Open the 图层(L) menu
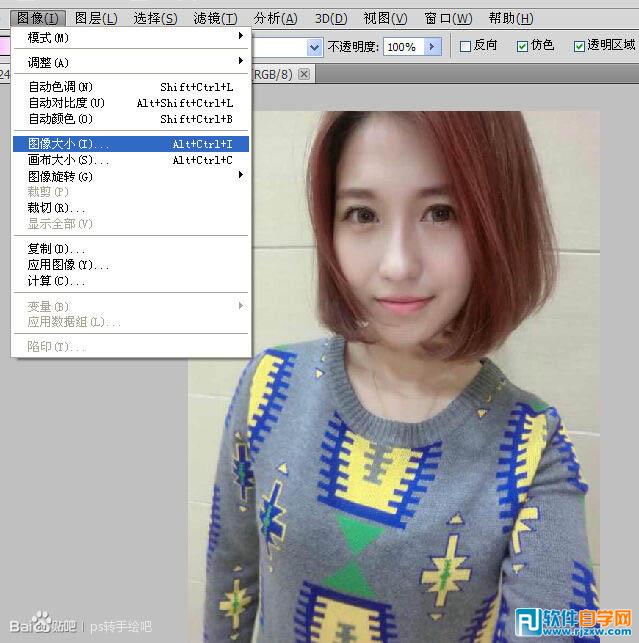Image resolution: width=639 pixels, height=643 pixels. 96,18
